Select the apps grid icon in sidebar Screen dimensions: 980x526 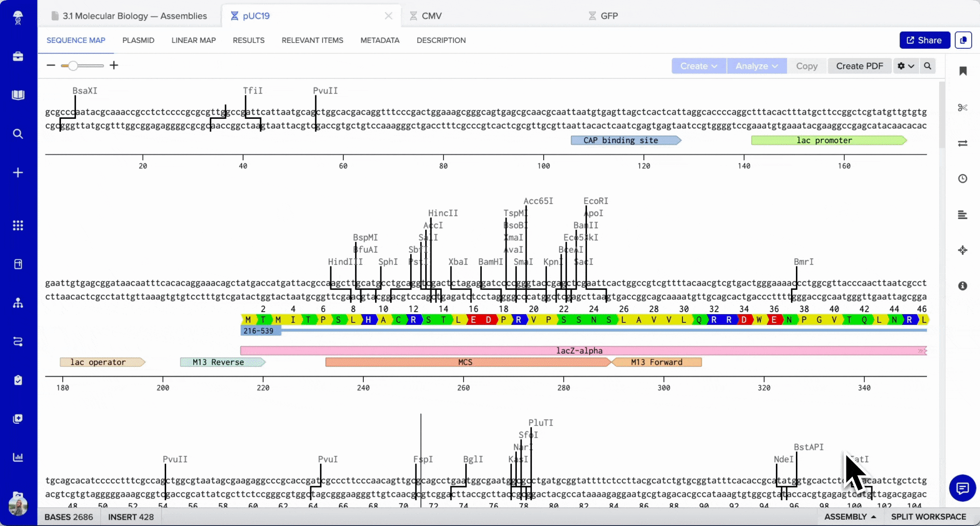pyautogui.click(x=18, y=225)
